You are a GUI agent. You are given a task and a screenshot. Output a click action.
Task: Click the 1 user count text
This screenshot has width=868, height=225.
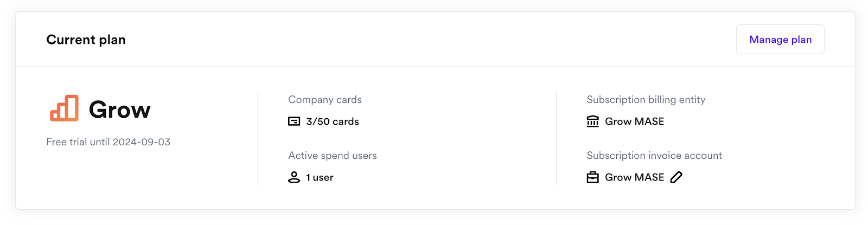coord(320,177)
